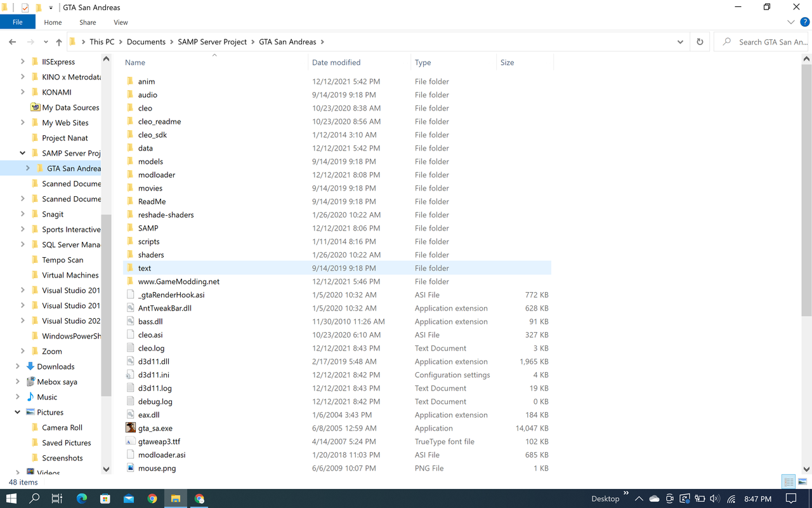Screen dimensions: 812x508
Task: Open the Quick Access Toolbar customize dropdown
Action: (x=51, y=8)
